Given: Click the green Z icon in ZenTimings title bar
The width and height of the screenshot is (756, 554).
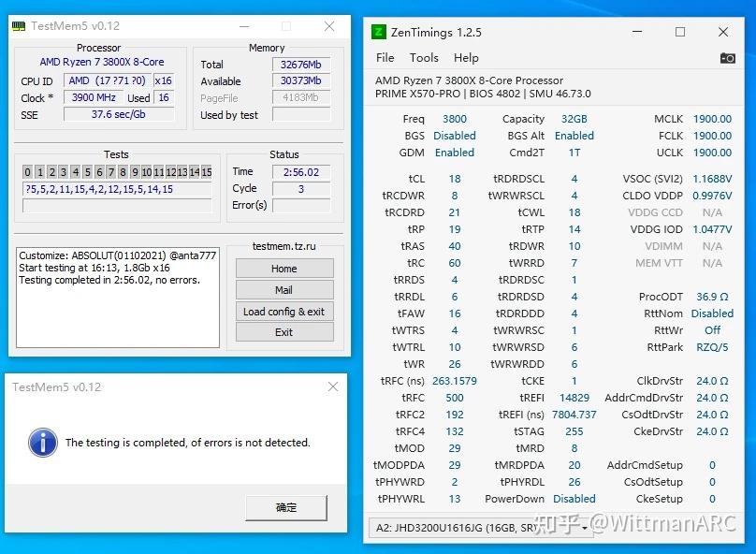Looking at the screenshot, I should (x=378, y=31).
